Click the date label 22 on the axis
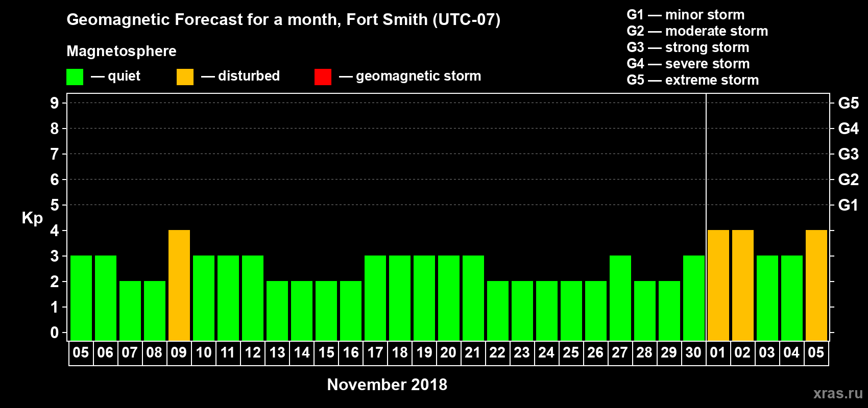 click(x=497, y=353)
